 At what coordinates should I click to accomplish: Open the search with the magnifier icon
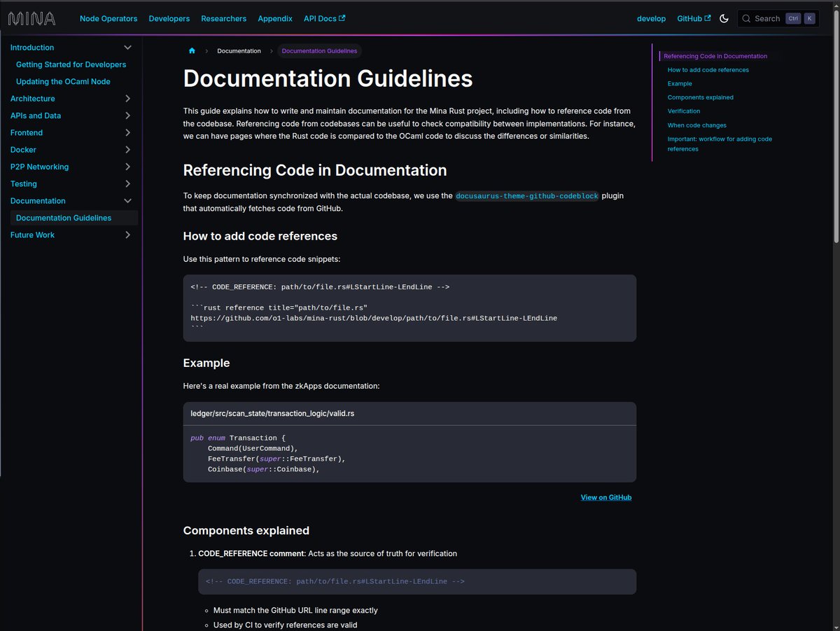click(746, 18)
